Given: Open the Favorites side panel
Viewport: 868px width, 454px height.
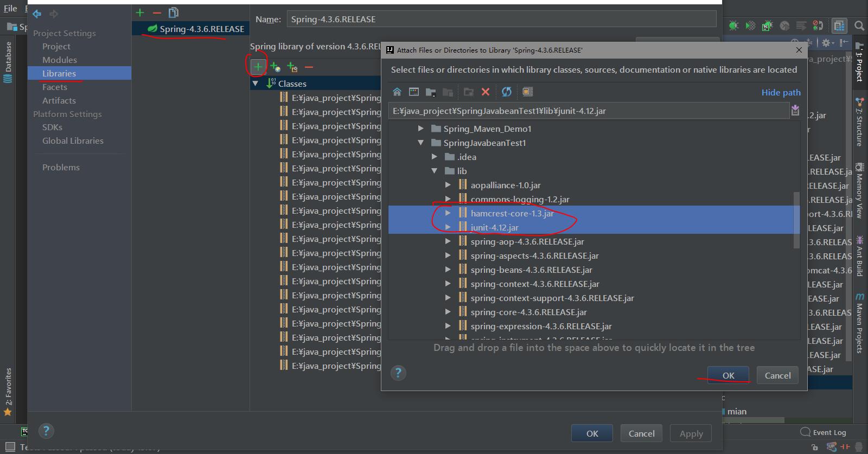Looking at the screenshot, I should click(8, 392).
